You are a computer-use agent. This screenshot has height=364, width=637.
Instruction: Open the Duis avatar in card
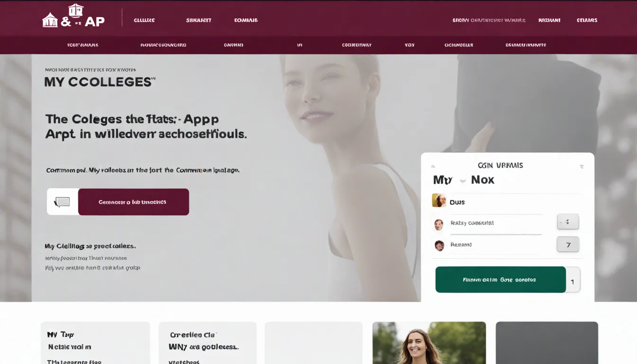[x=439, y=200]
